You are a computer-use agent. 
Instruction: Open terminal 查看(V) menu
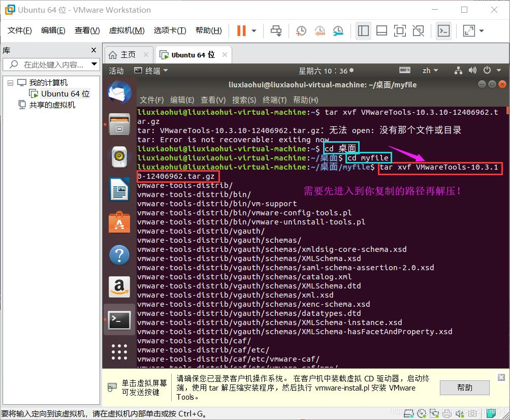pos(213,100)
